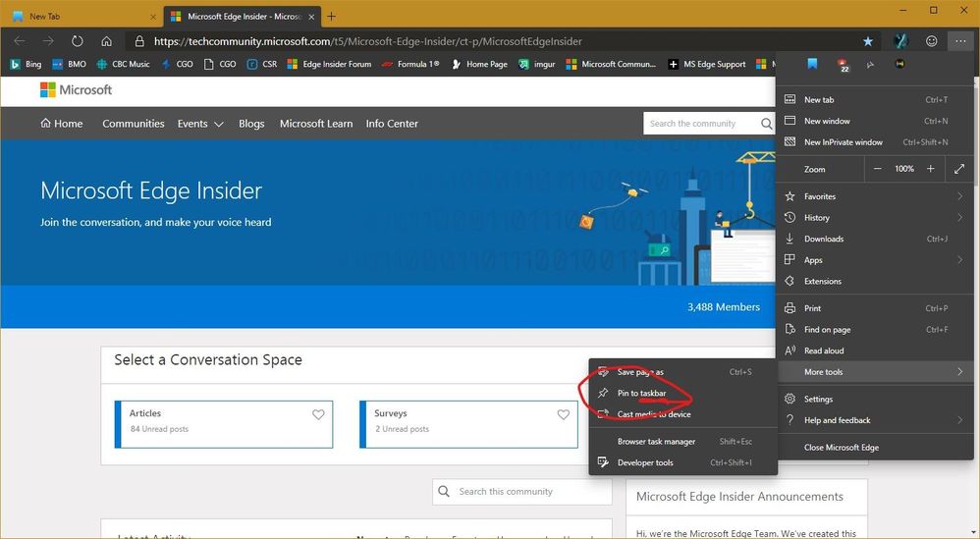Zoom out with the minus button

[x=878, y=169]
